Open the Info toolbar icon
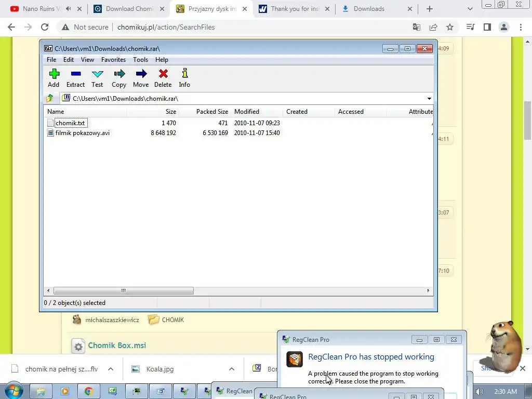Screen dimensions: 532x399 click(184, 78)
